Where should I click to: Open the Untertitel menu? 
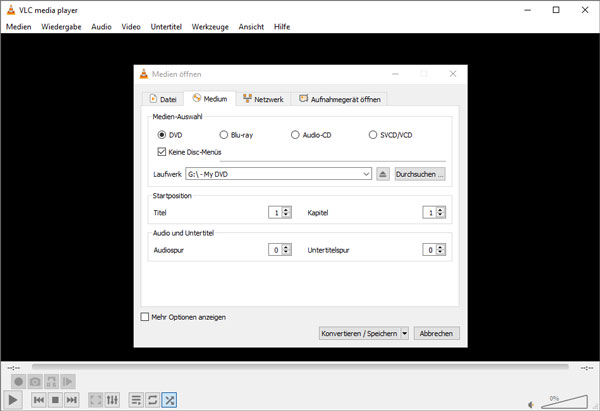click(166, 27)
